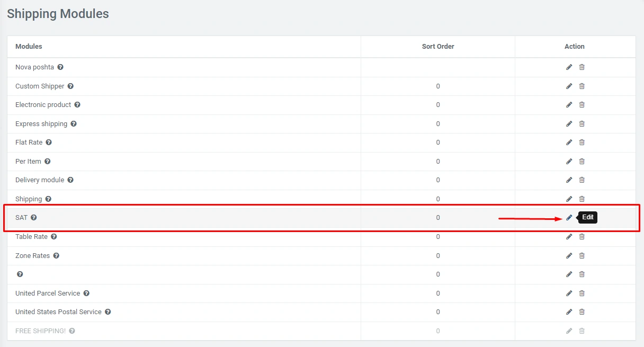
Task: Show help tooltip for Express shipping
Action: tap(74, 124)
